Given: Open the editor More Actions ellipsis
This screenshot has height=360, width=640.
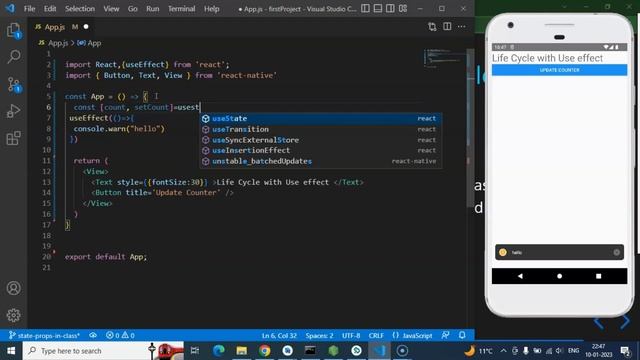Looking at the screenshot, I should (462, 27).
